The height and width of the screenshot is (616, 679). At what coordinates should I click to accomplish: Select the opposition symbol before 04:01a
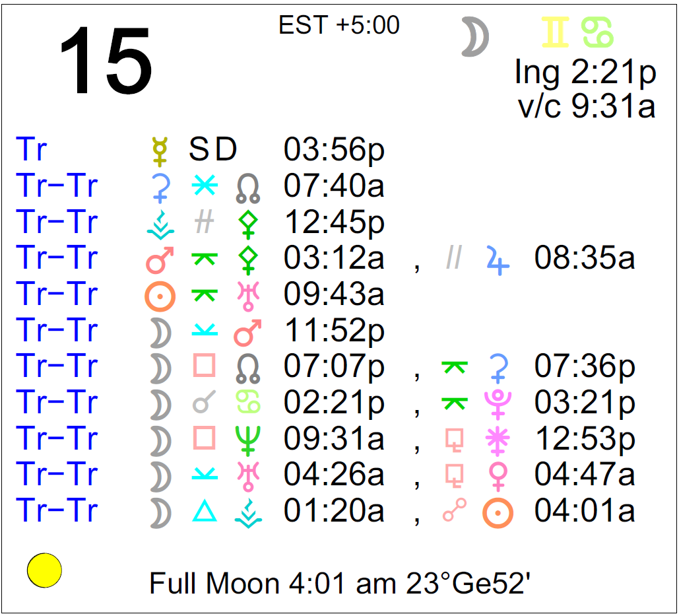tap(454, 511)
